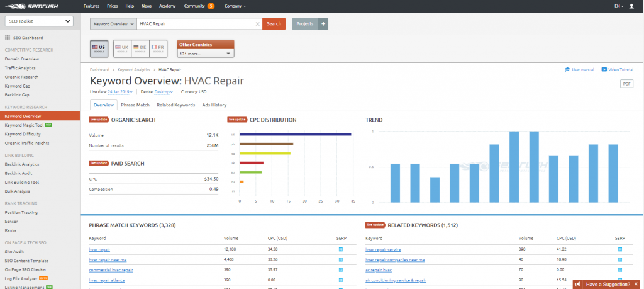The height and width of the screenshot is (289, 644).
Task: Open the Company menu dropdown
Action: 235,6
